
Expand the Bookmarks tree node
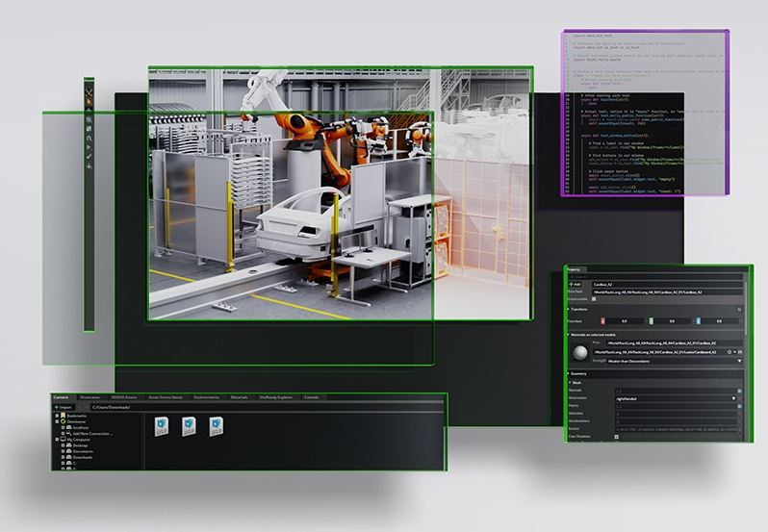pos(57,415)
